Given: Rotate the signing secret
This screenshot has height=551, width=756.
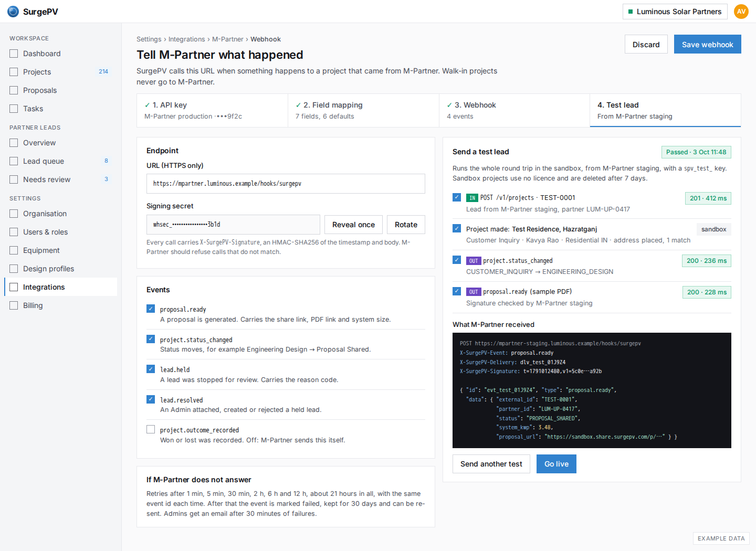Looking at the screenshot, I should 406,225.
